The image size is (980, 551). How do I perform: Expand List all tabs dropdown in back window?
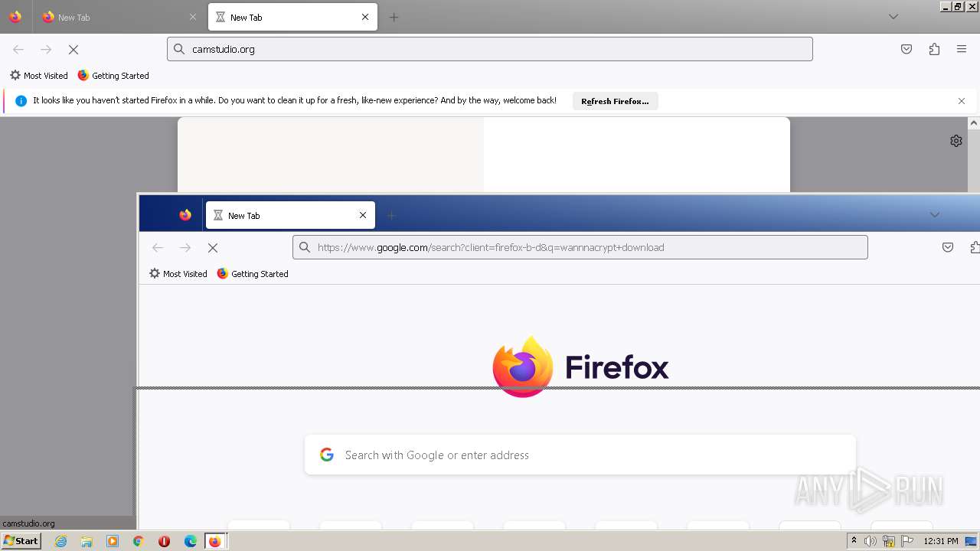click(x=893, y=17)
